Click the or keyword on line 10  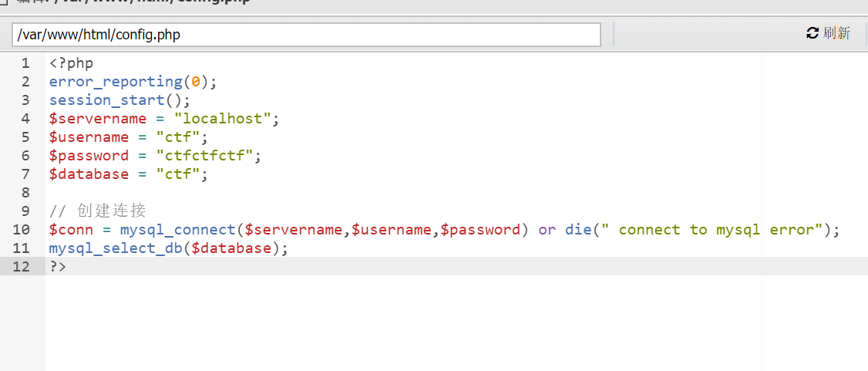[547, 230]
